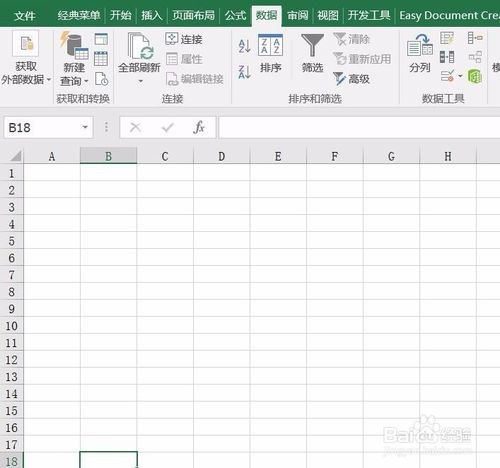Select row 1 header
Viewport: 500px width, 468px height.
coord(12,173)
